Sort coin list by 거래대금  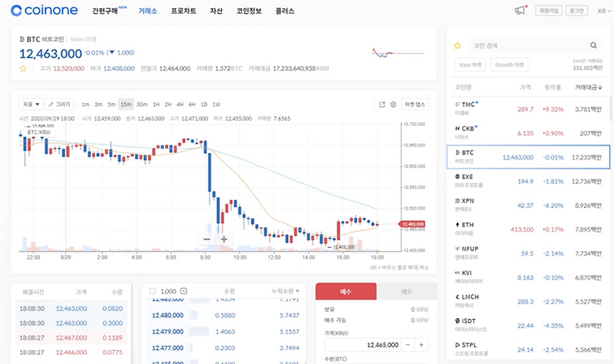click(588, 88)
